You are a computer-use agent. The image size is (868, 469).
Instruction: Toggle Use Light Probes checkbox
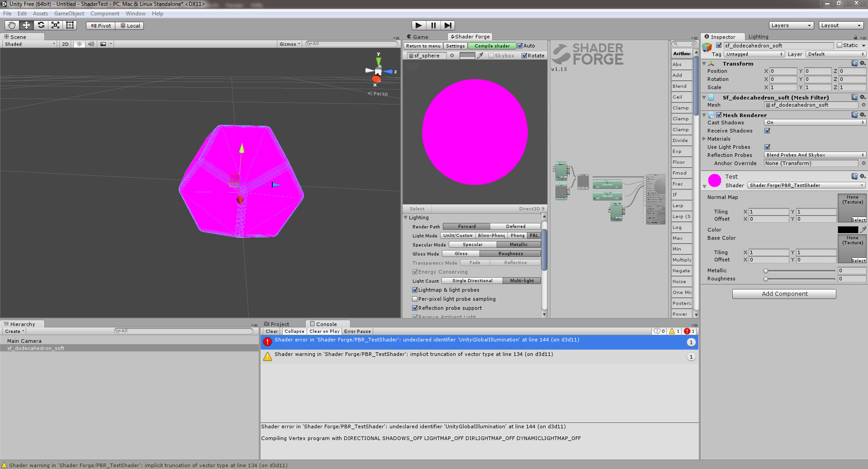pos(767,147)
